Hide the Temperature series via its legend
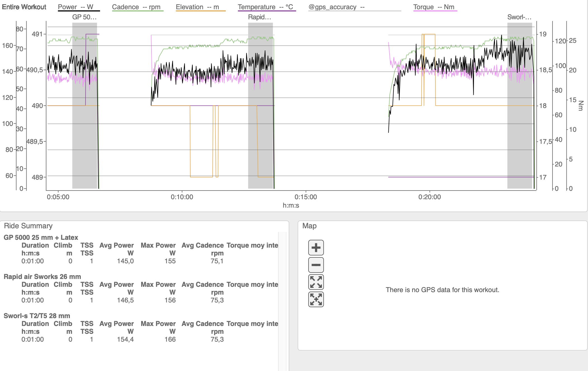The height and width of the screenshot is (371, 588). (265, 7)
